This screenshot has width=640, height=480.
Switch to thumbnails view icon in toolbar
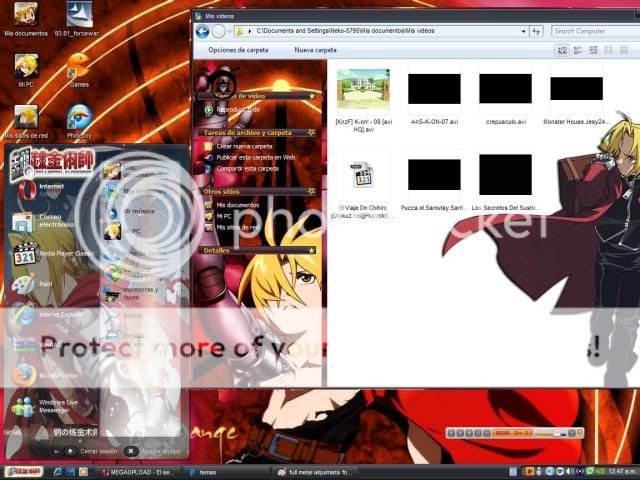[562, 50]
